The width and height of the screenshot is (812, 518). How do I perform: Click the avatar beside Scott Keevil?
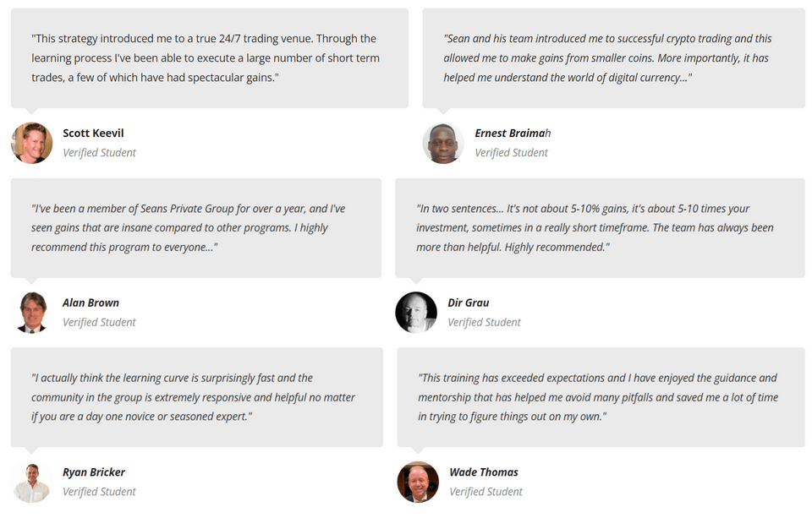[x=32, y=143]
